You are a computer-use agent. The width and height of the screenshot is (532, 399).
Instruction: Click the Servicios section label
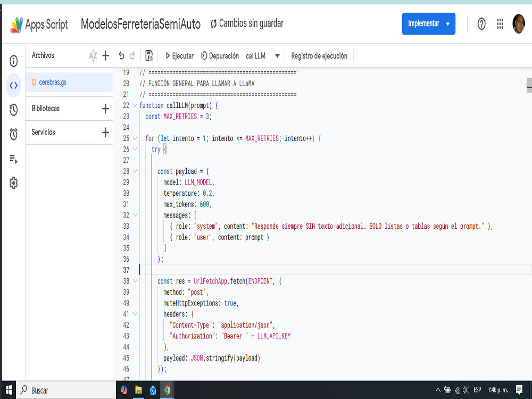point(43,132)
